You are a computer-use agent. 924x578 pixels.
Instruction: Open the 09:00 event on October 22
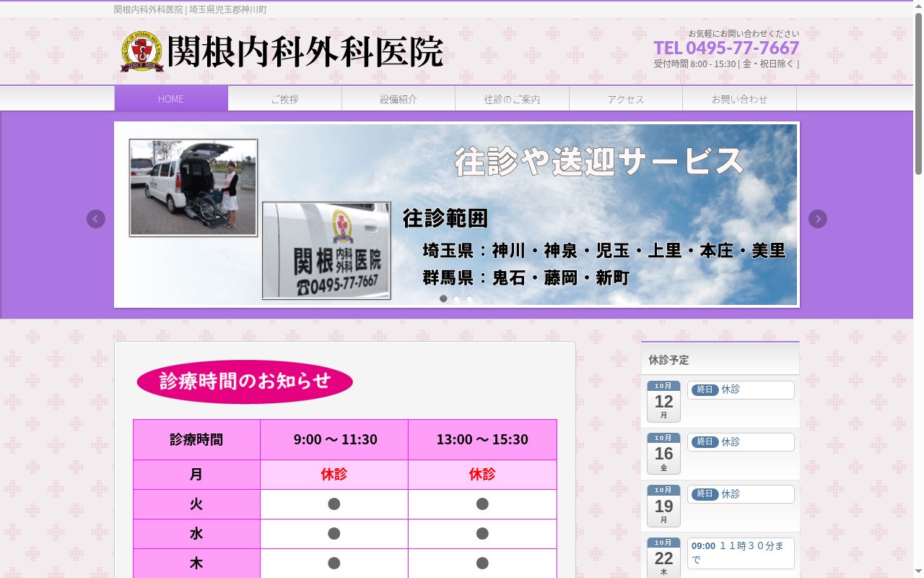click(741, 553)
